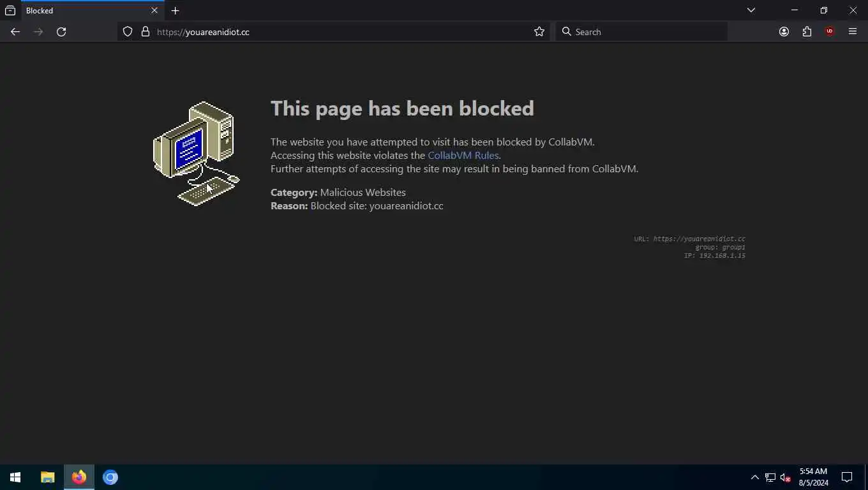
Task: Open the notification center
Action: point(847,477)
